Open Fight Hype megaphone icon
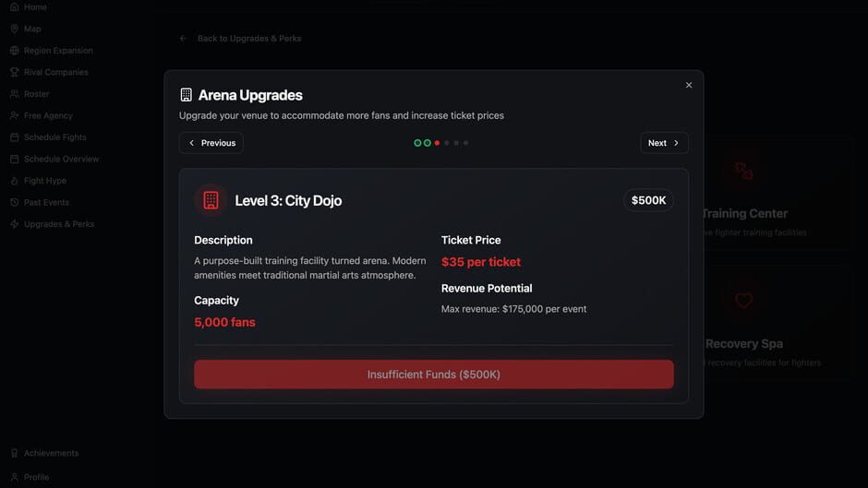 pos(14,181)
